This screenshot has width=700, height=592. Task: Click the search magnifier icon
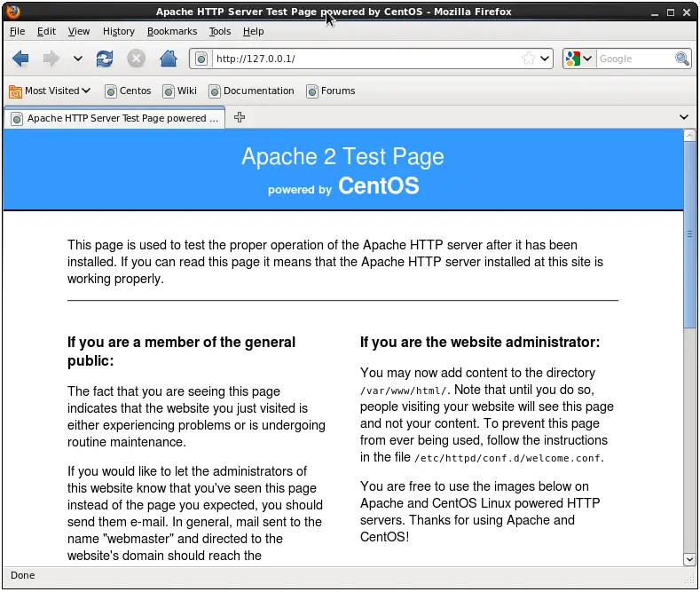(681, 59)
